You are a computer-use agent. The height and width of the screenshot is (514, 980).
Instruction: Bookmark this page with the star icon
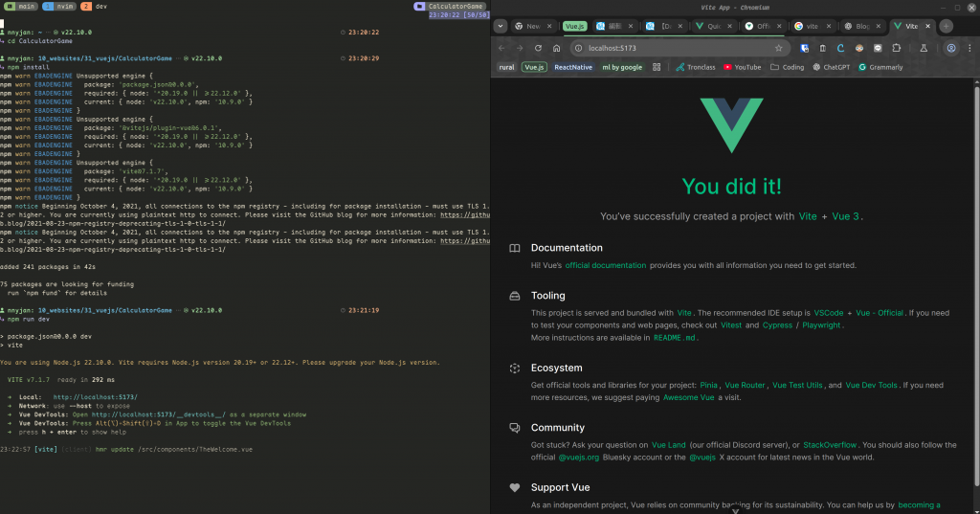click(779, 48)
